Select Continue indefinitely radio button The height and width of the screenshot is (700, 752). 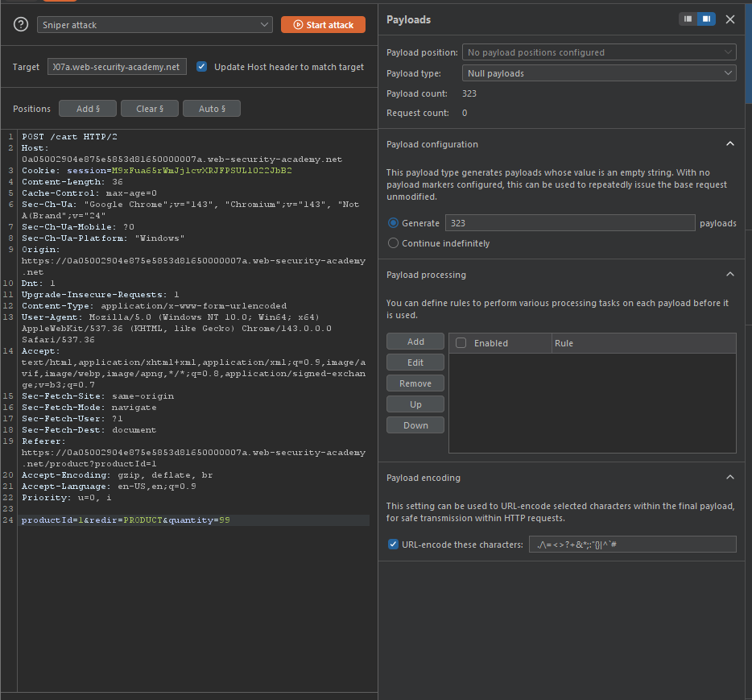pyautogui.click(x=393, y=243)
